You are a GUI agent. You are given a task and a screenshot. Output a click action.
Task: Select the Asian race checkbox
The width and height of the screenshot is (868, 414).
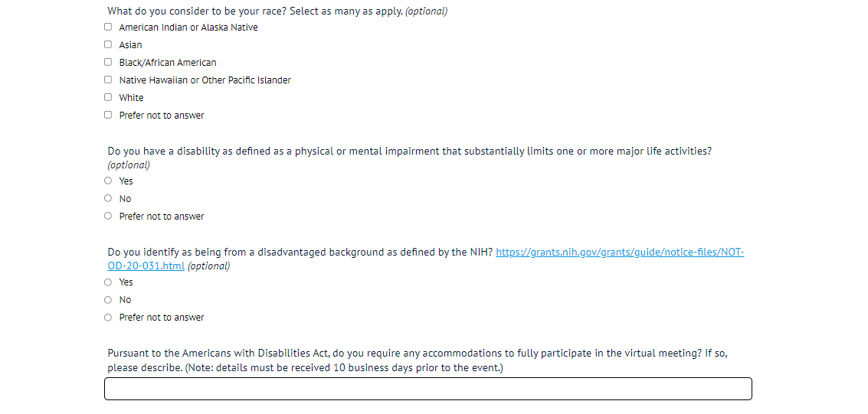[x=108, y=45]
